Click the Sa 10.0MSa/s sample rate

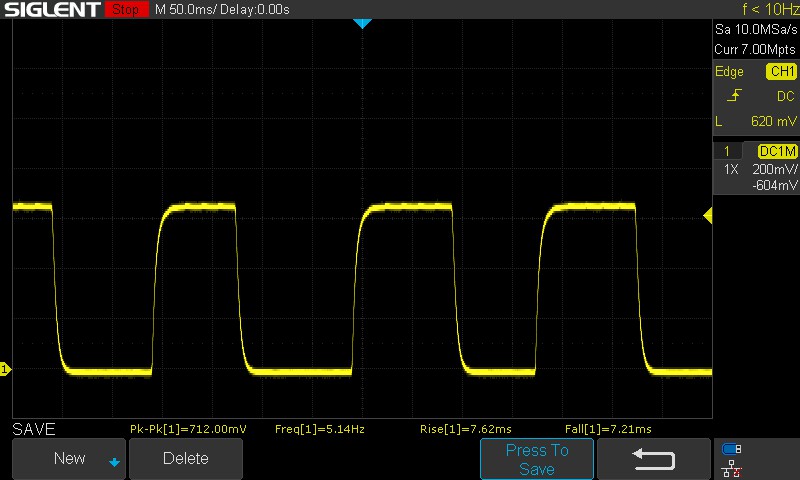point(756,30)
